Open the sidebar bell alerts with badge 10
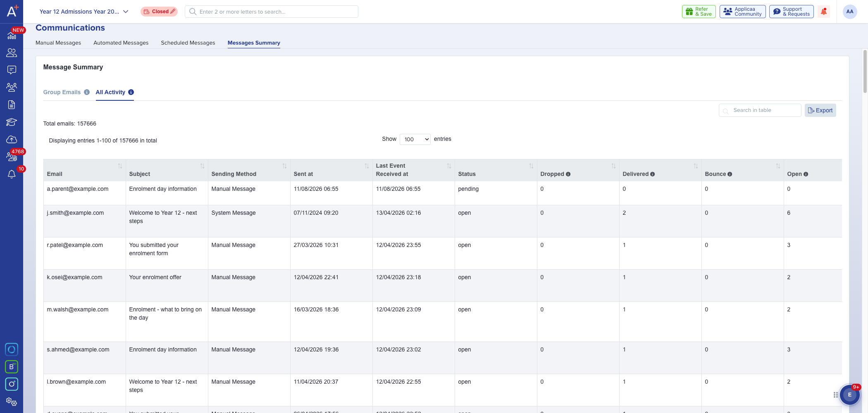The image size is (868, 413). [x=12, y=174]
